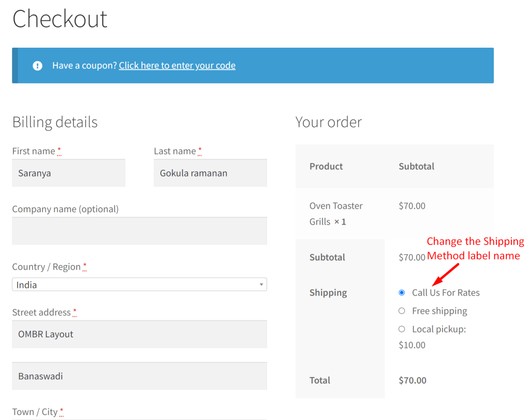Click the Product column header
This screenshot has height=420, width=530.
point(326,166)
